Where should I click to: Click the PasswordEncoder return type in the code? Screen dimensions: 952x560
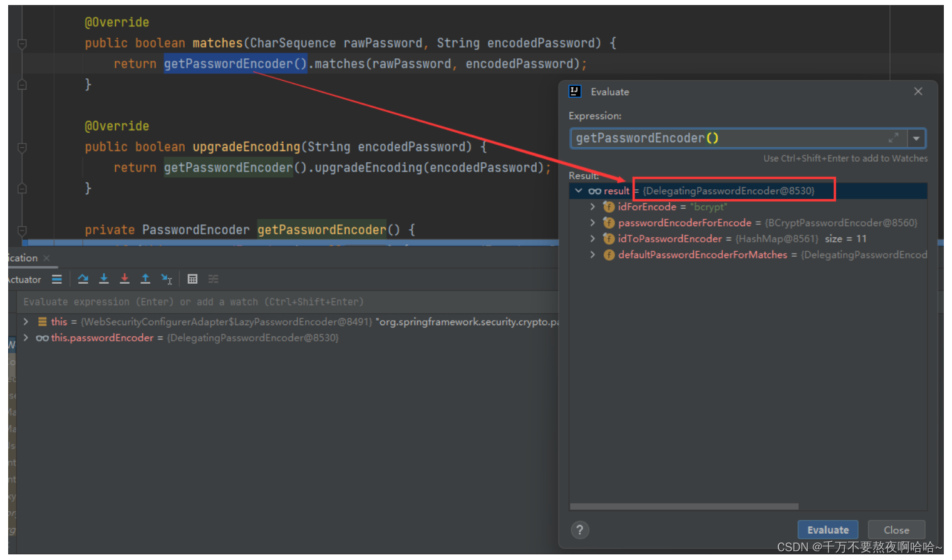[195, 230]
